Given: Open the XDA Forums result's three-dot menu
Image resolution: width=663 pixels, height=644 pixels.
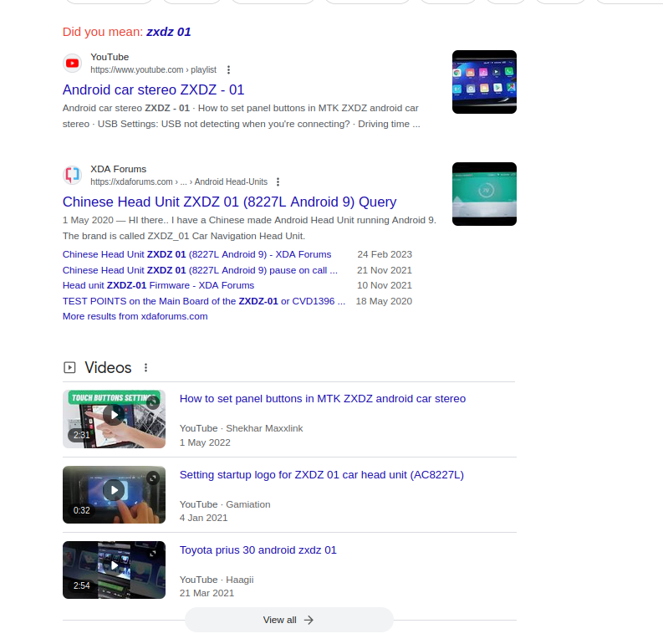Looking at the screenshot, I should point(278,181).
